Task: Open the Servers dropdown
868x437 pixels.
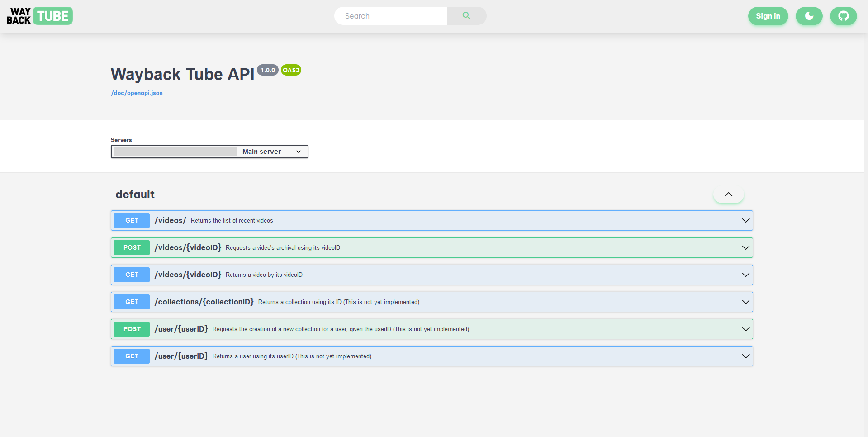Action: (209, 152)
